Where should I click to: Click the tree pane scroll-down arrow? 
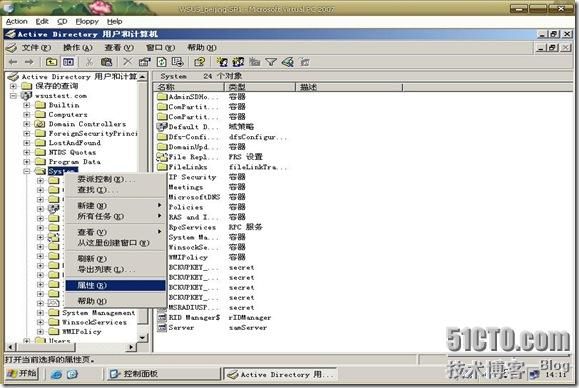[x=143, y=337]
